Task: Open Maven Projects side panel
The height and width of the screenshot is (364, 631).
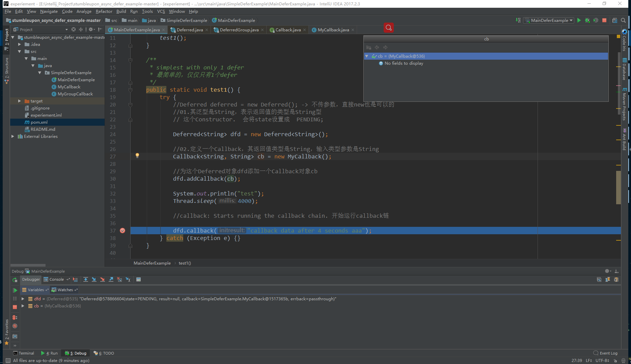Action: point(624,104)
